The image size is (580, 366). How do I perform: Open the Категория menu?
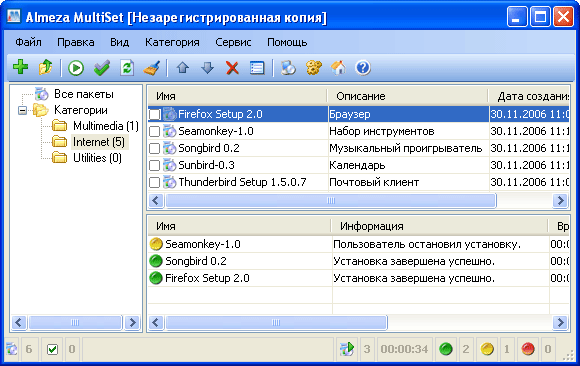pyautogui.click(x=172, y=42)
